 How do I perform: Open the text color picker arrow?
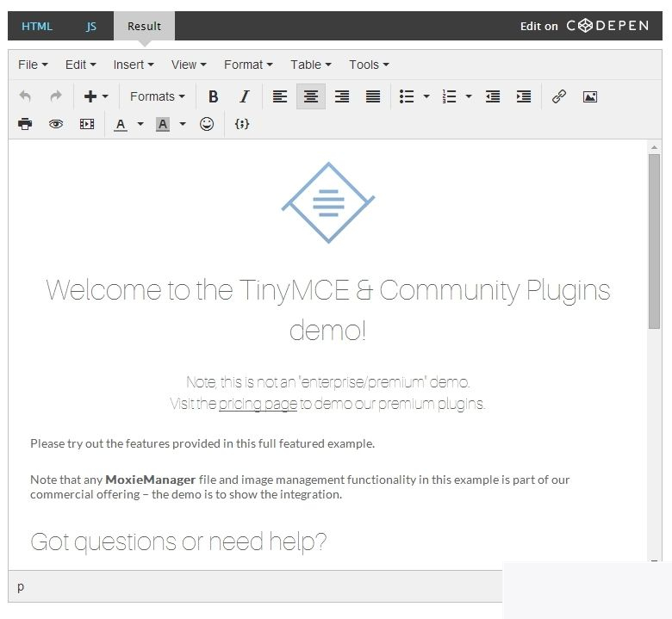(x=140, y=124)
